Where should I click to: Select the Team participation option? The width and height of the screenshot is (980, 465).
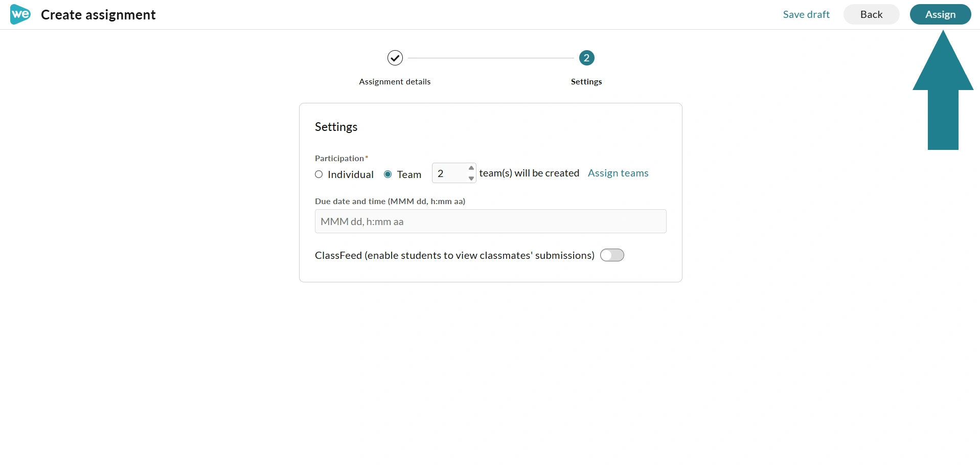[x=388, y=174]
